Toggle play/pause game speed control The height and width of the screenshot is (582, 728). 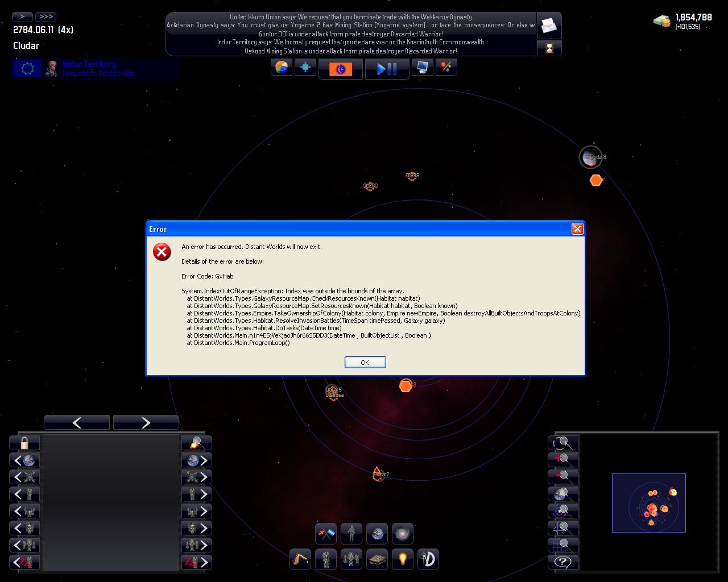coord(387,69)
